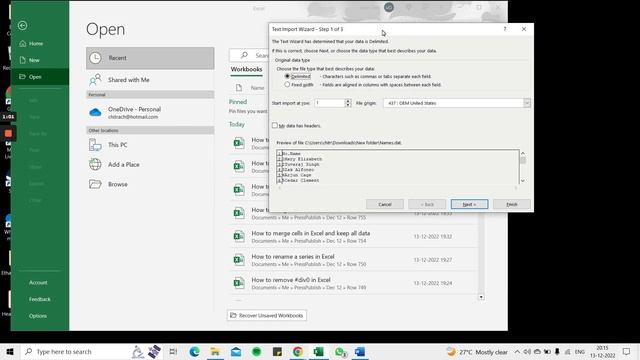Increase the Start import at row value
640x360 pixels.
coord(348,101)
